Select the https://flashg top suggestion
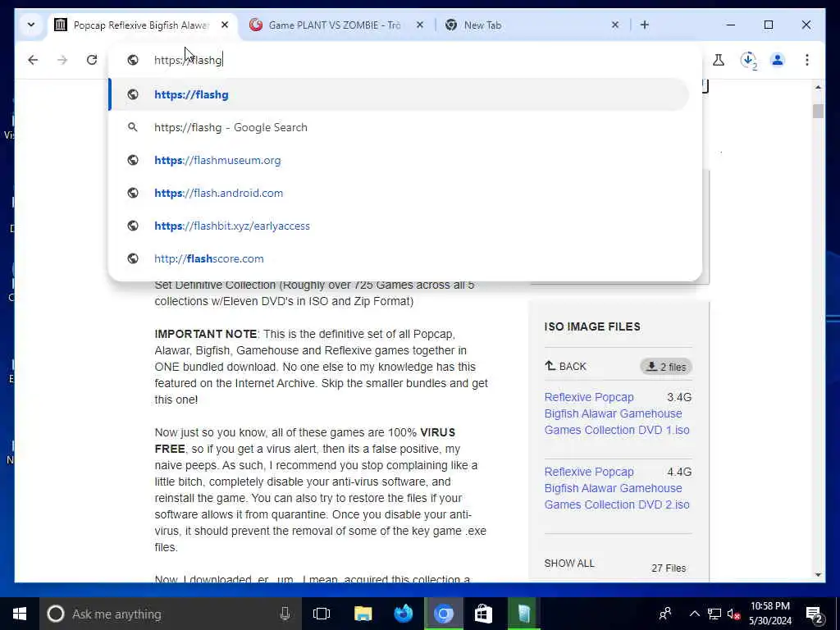Screen dimensions: 840x630 (399, 95)
